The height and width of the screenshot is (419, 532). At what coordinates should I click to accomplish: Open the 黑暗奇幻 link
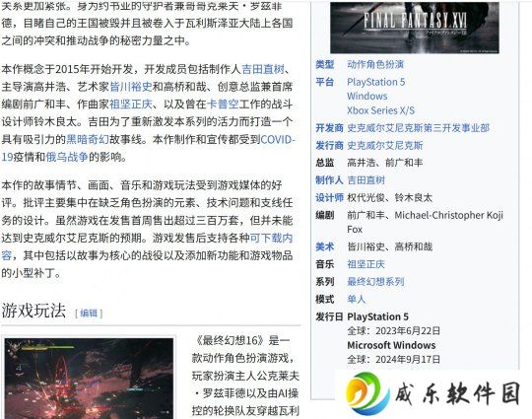[88, 139]
